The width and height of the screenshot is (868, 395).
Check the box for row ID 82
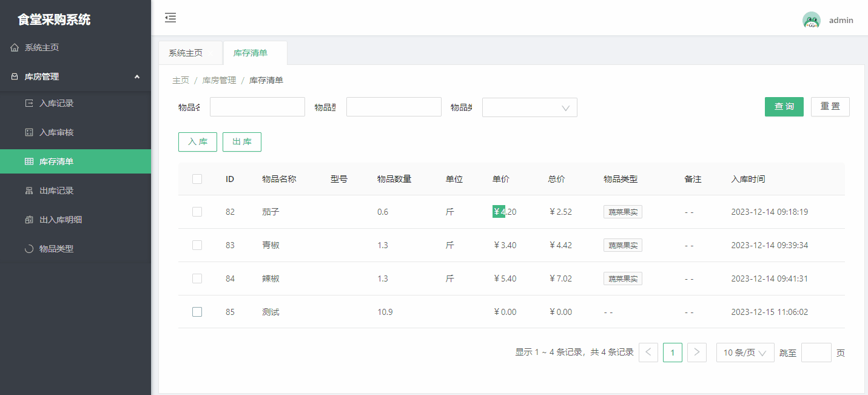[197, 212]
